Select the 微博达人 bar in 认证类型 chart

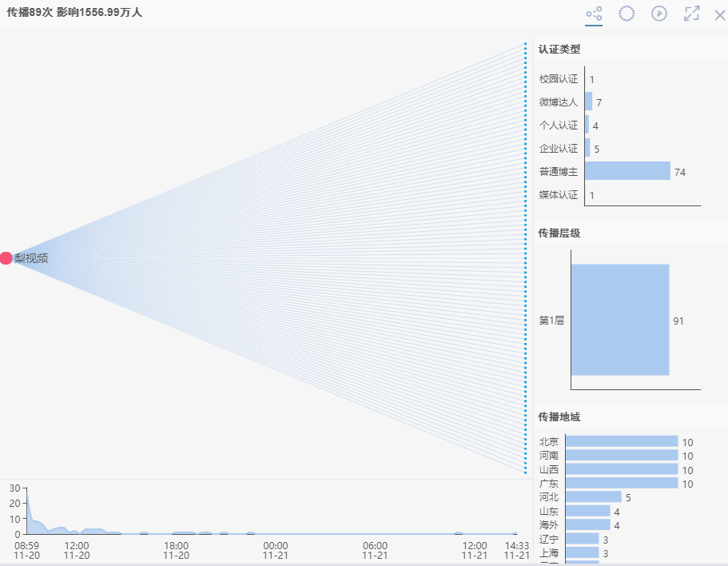coord(588,102)
